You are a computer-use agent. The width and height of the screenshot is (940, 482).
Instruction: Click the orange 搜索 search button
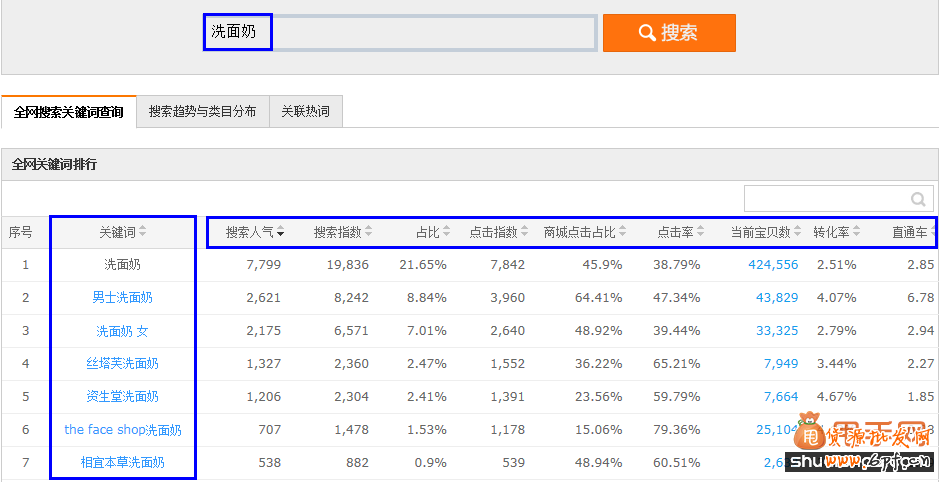pyautogui.click(x=669, y=33)
